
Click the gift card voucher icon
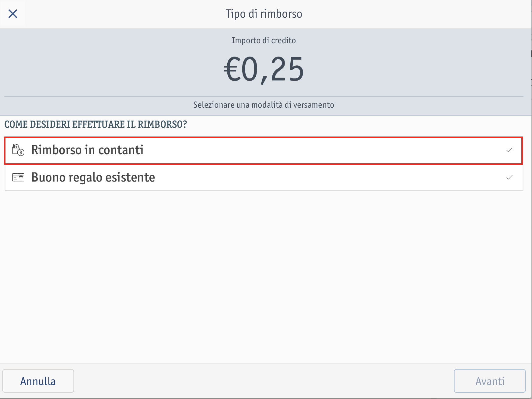tap(18, 177)
